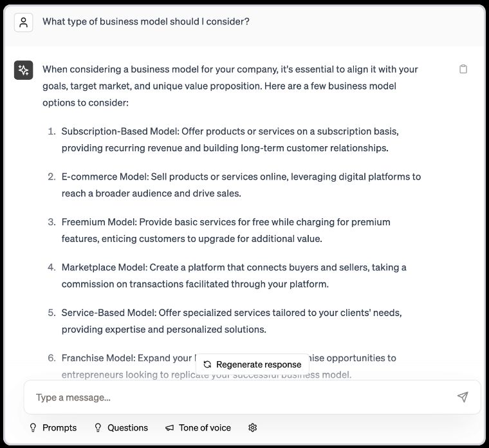Click the AI sparkle assistant icon

pyautogui.click(x=23, y=70)
